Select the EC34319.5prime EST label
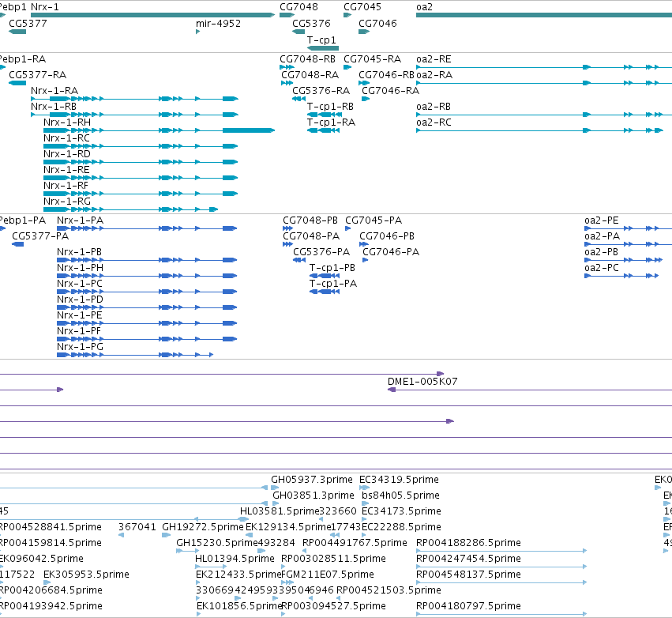 point(400,480)
